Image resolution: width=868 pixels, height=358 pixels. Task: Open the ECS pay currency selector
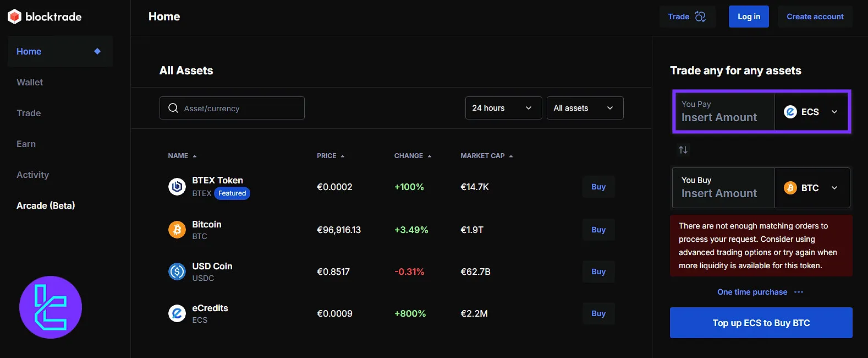pos(811,112)
